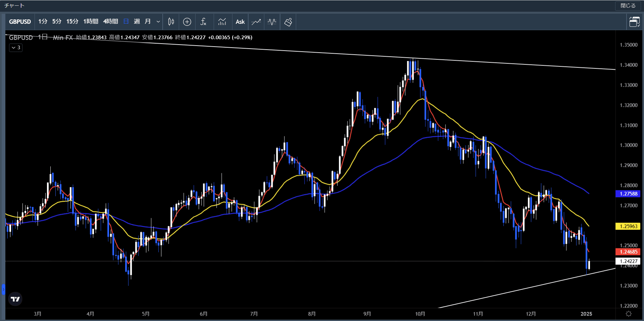
Task: Click the 始値1.23843 open value in legend
Action: click(91, 37)
